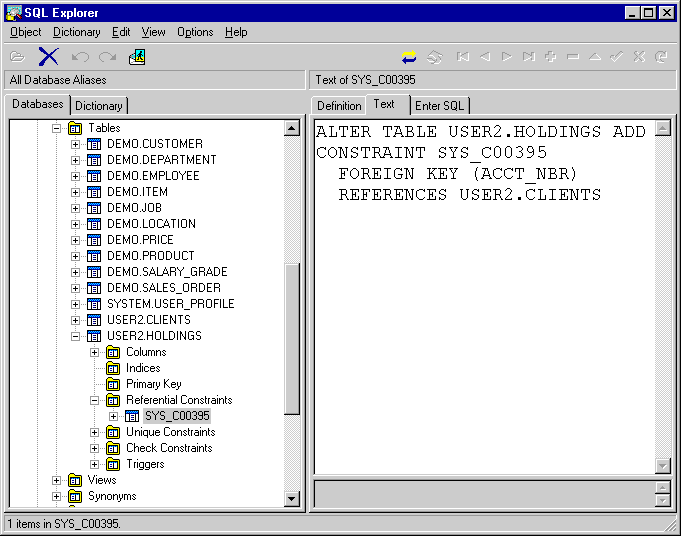Expand the Views node
The width and height of the screenshot is (681, 536).
(x=56, y=480)
